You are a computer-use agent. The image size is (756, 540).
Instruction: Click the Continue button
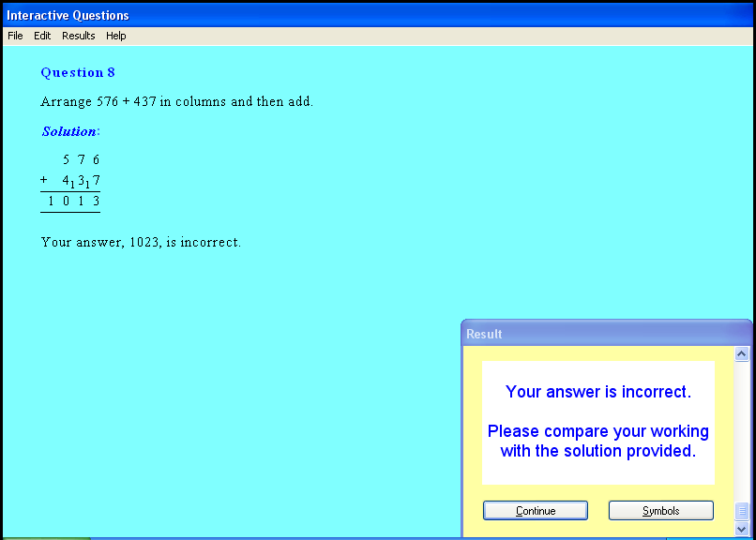[536, 510]
